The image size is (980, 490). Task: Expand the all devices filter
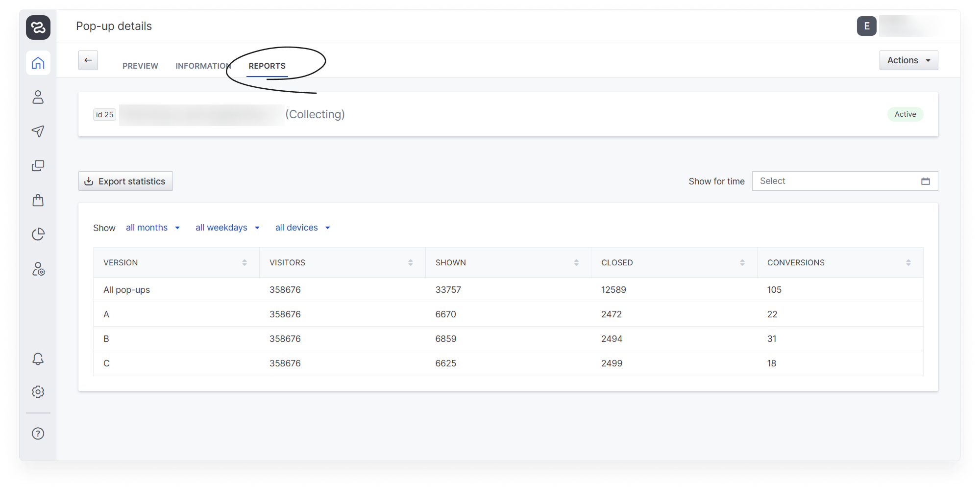[x=302, y=228]
